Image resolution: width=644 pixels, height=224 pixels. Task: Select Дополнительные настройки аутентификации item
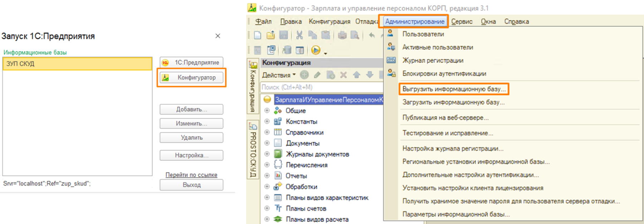(470, 175)
